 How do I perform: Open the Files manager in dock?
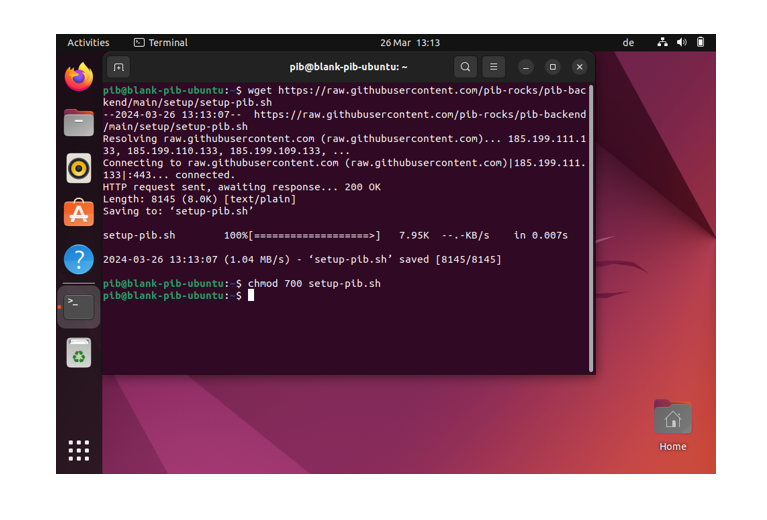tap(79, 122)
